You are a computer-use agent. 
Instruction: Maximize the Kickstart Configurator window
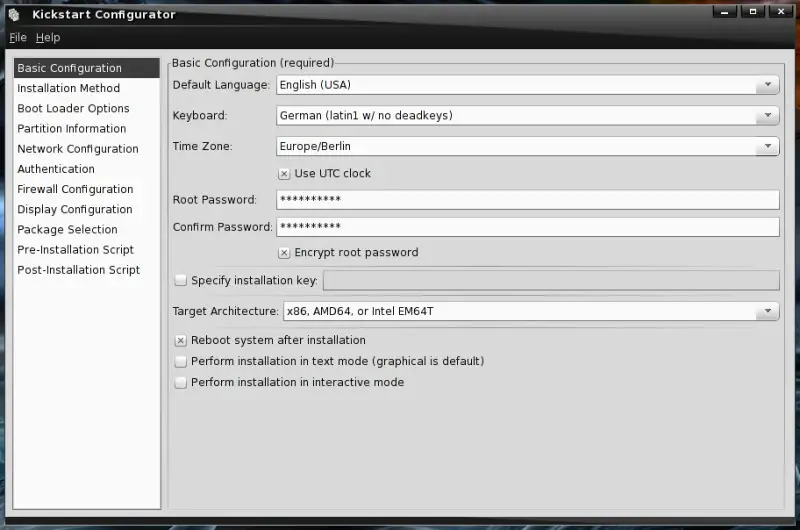[753, 12]
